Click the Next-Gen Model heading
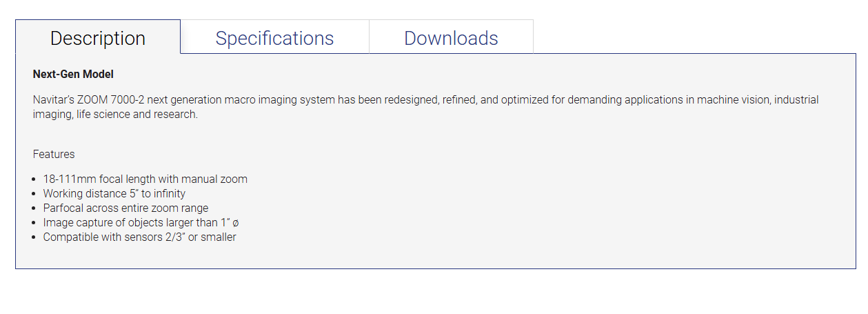This screenshot has height=314, width=868. pyautogui.click(x=73, y=74)
